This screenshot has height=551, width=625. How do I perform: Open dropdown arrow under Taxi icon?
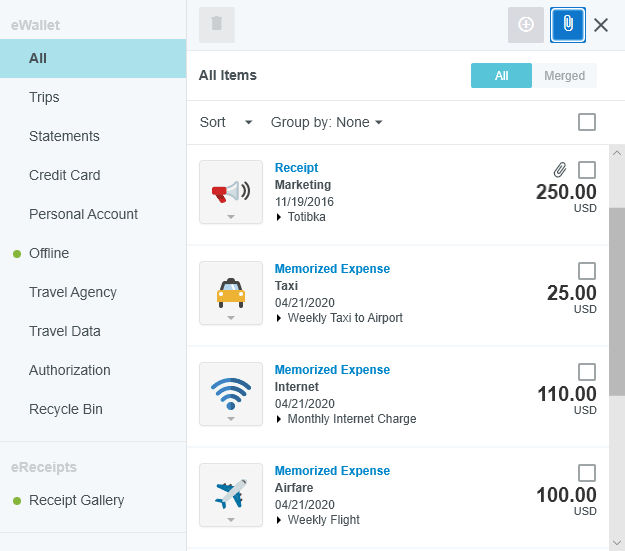pyautogui.click(x=231, y=318)
